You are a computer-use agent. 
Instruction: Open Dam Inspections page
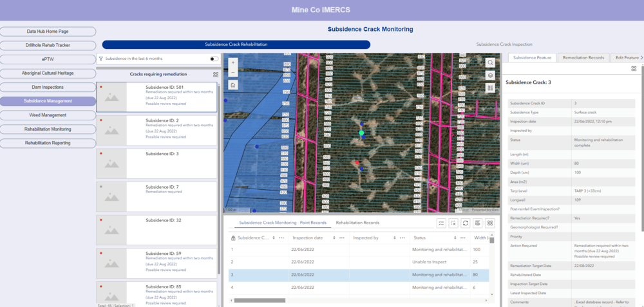tap(48, 87)
